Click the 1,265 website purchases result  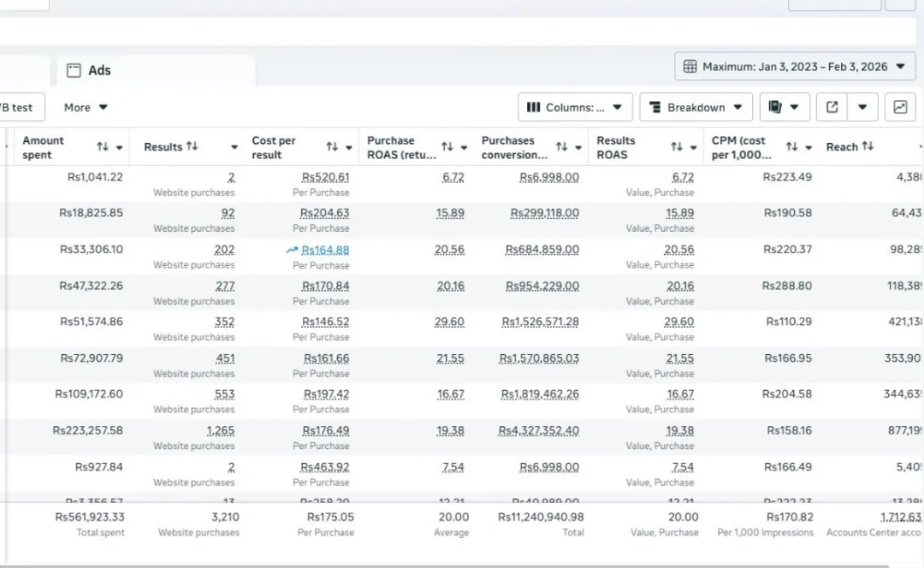click(x=220, y=431)
